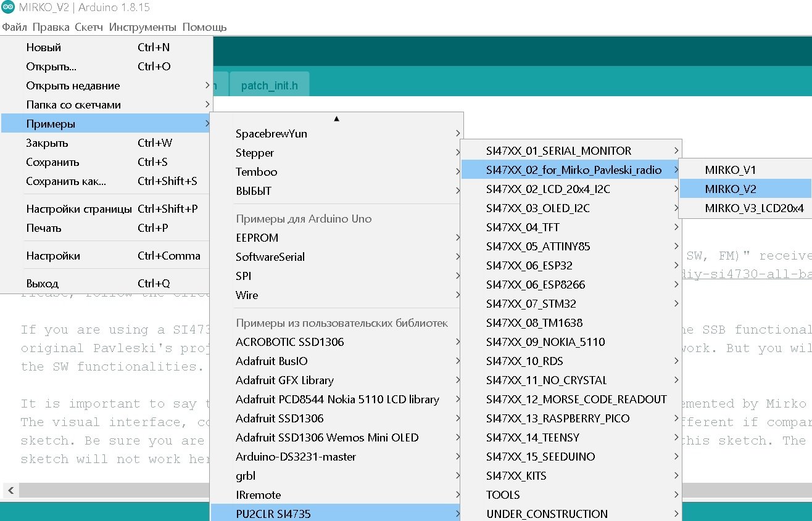Choose Выход to quit
This screenshot has height=521, width=812.
coord(107,284)
